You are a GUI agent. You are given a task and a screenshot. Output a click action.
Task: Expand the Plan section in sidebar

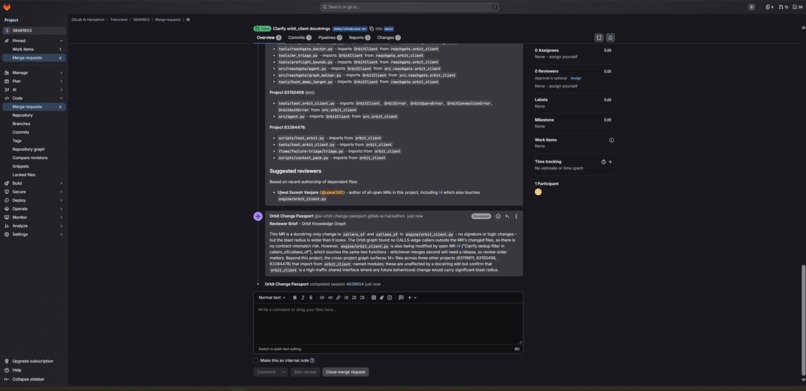33,81
